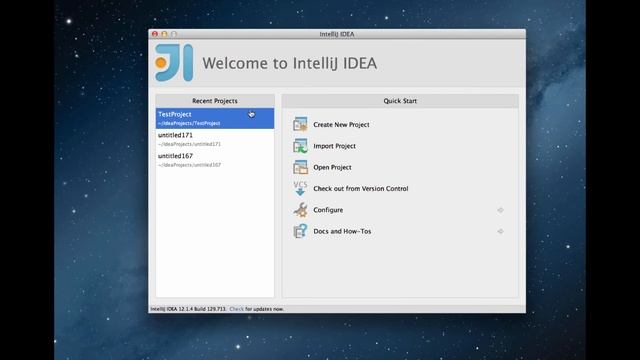Click the Open Project folder icon

300,167
